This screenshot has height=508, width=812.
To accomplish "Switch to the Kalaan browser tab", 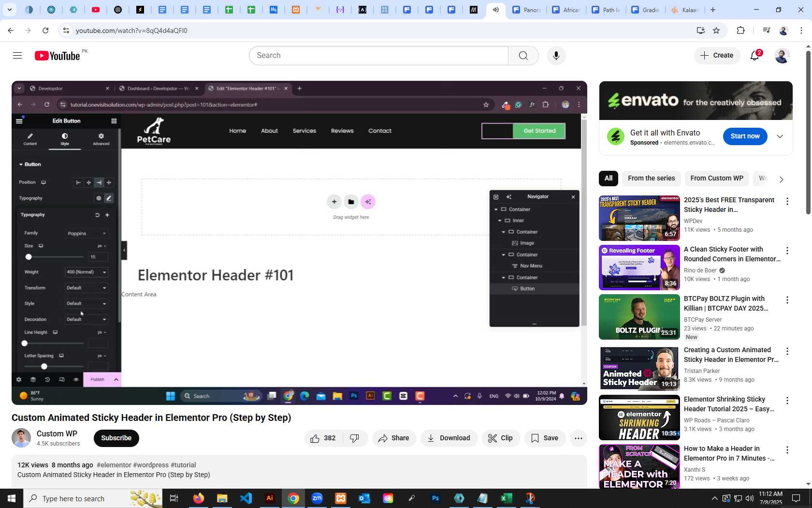I will pyautogui.click(x=684, y=10).
